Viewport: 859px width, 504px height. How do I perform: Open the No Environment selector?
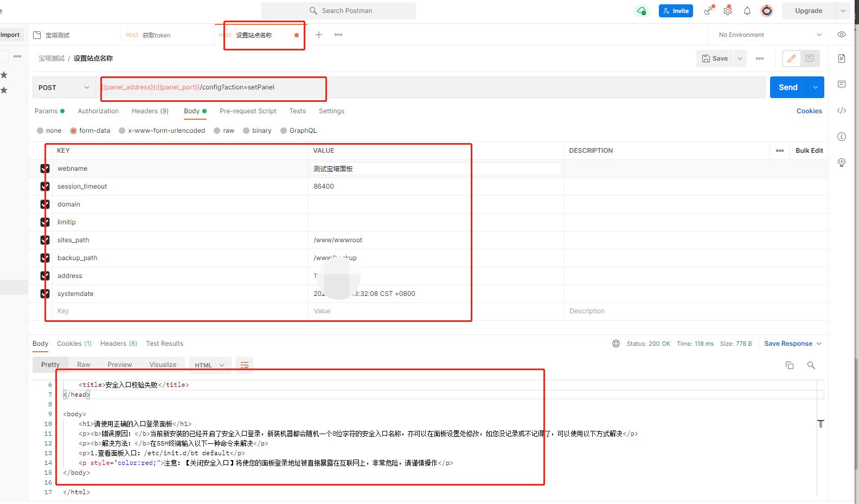click(x=770, y=35)
